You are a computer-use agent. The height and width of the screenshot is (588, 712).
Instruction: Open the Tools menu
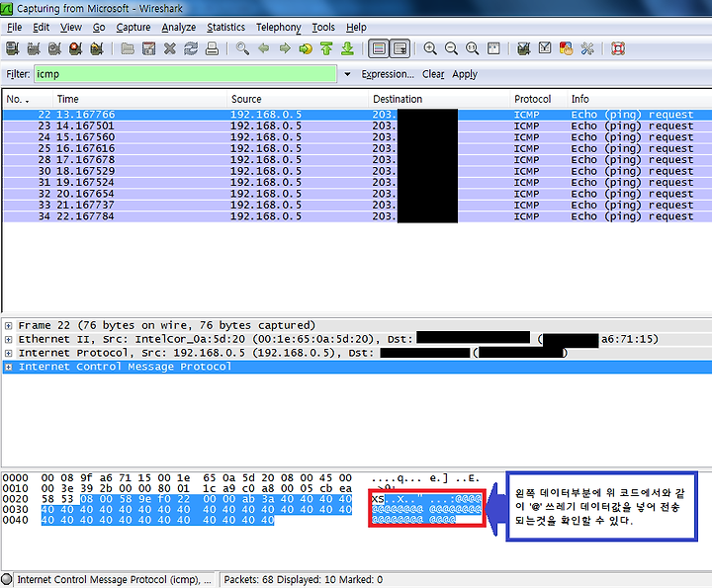click(x=323, y=28)
